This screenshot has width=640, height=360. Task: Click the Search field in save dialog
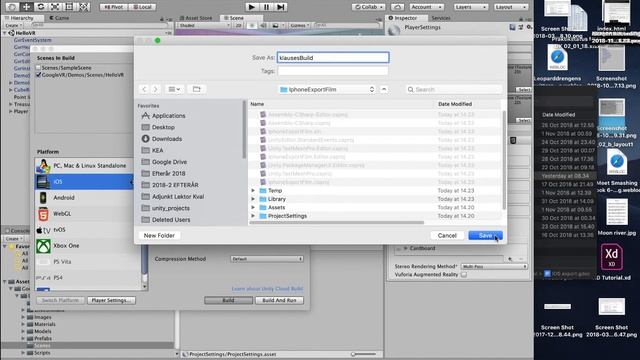[x=454, y=89]
